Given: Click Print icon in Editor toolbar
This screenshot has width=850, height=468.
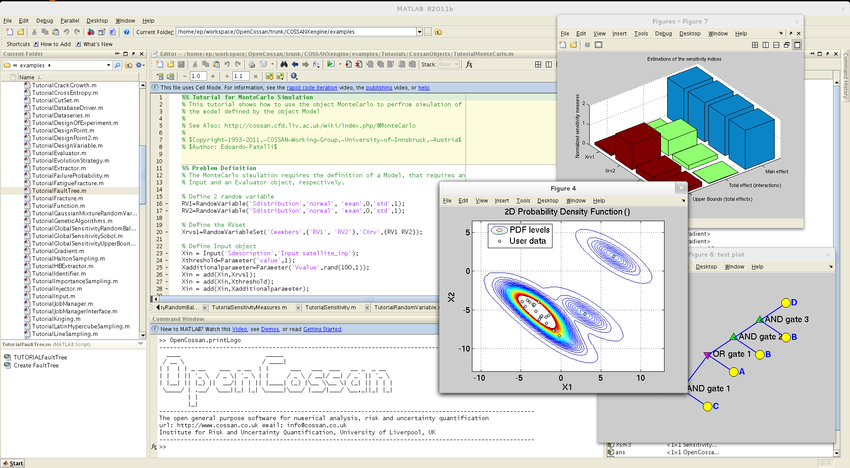Looking at the screenshot, I should (253, 64).
